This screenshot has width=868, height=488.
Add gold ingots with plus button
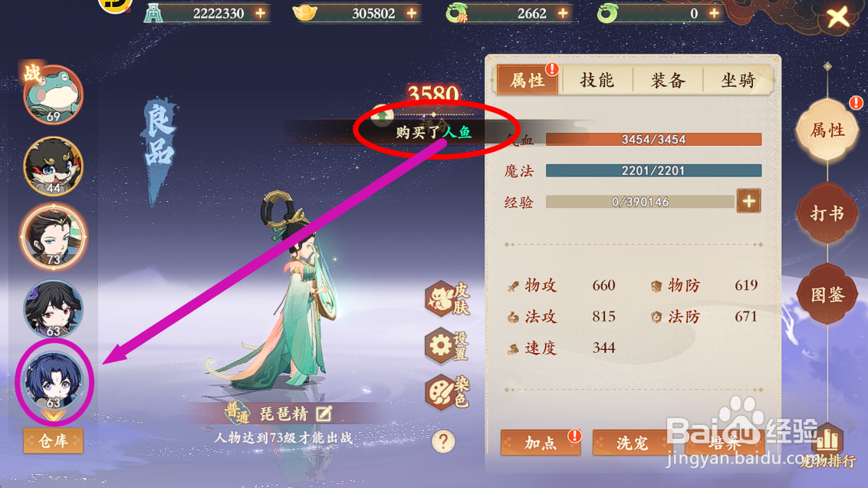point(412,13)
